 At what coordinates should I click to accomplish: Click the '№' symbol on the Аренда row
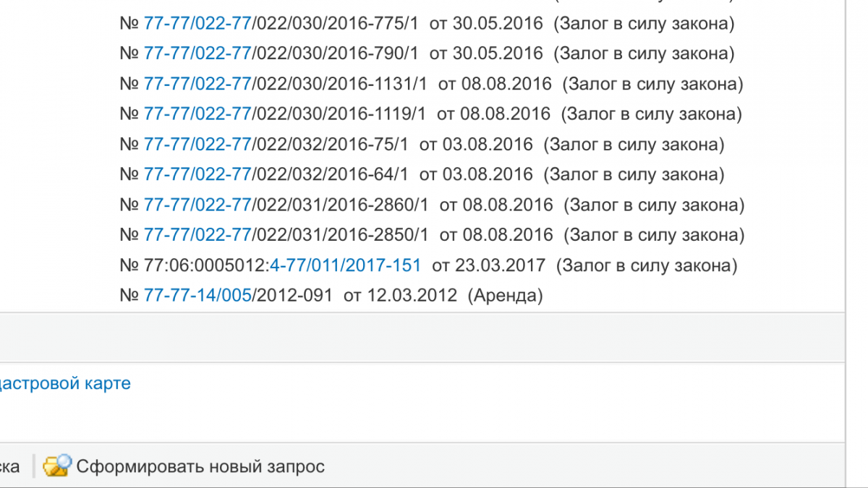click(129, 295)
